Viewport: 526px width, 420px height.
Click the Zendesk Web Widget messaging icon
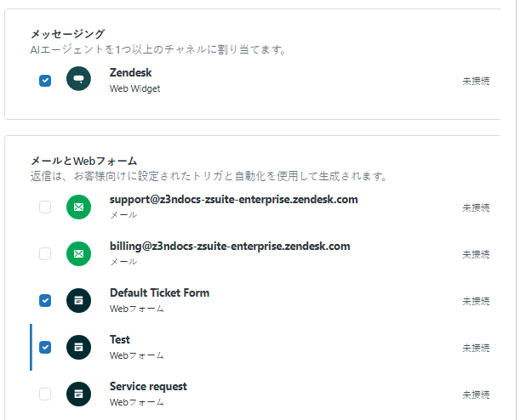pyautogui.click(x=78, y=80)
